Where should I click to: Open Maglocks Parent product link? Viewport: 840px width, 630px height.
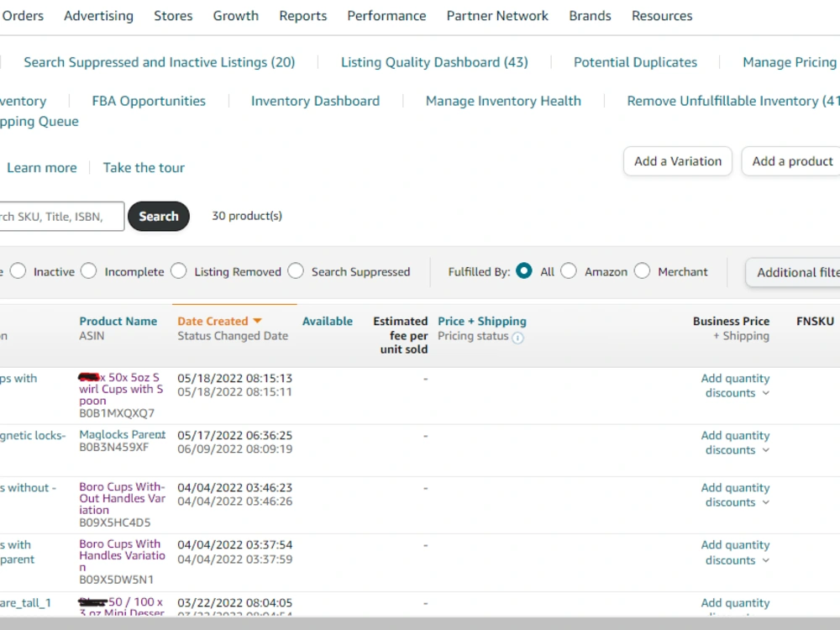point(122,434)
